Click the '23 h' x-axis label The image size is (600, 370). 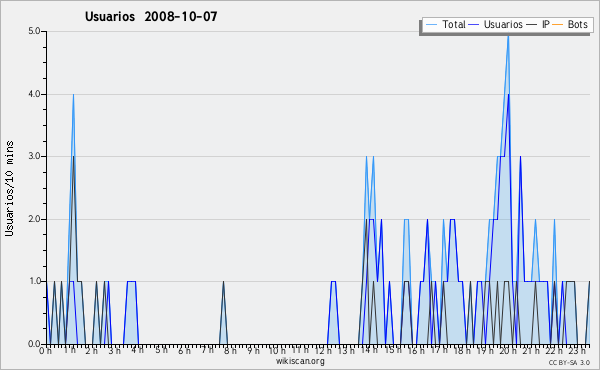point(577,351)
